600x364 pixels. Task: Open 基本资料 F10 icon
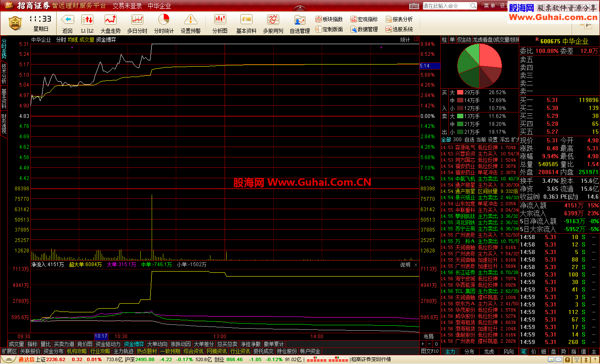point(246,20)
